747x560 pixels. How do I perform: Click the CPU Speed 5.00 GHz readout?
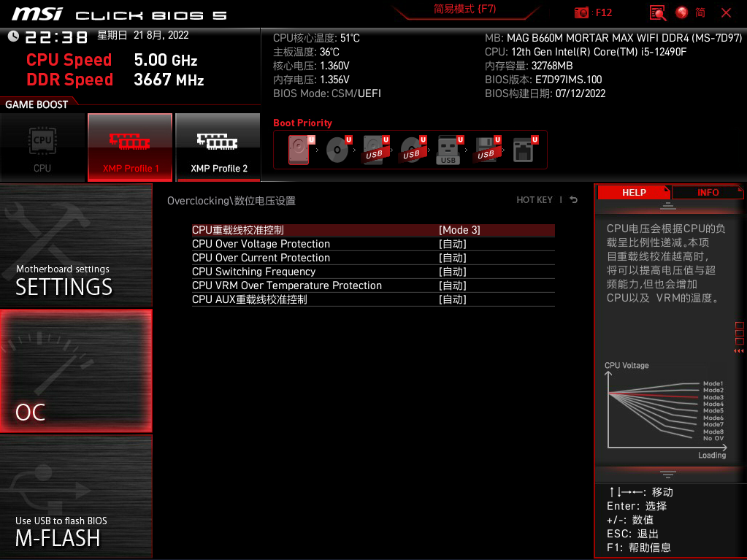(x=112, y=60)
